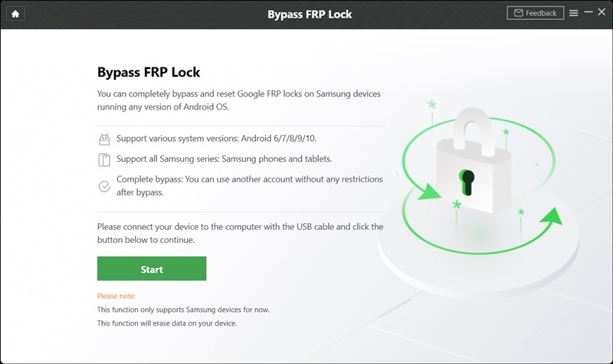Image resolution: width=613 pixels, height=364 pixels.
Task: Open the hamburger menu
Action: click(x=574, y=13)
